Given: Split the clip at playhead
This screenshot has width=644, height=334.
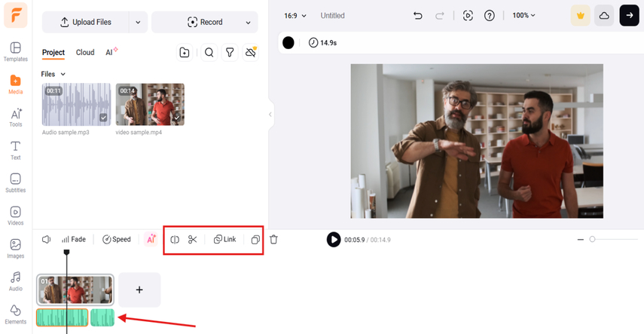Looking at the screenshot, I should pos(175,240).
